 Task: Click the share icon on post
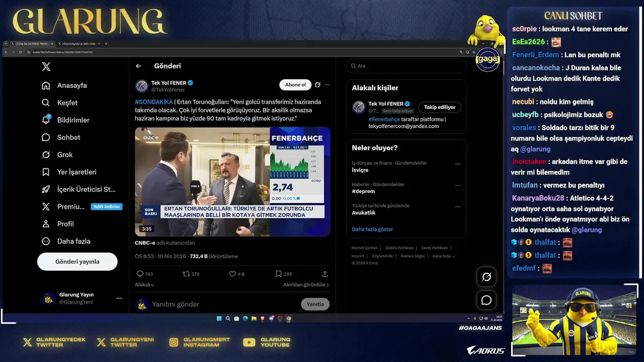coord(325,274)
